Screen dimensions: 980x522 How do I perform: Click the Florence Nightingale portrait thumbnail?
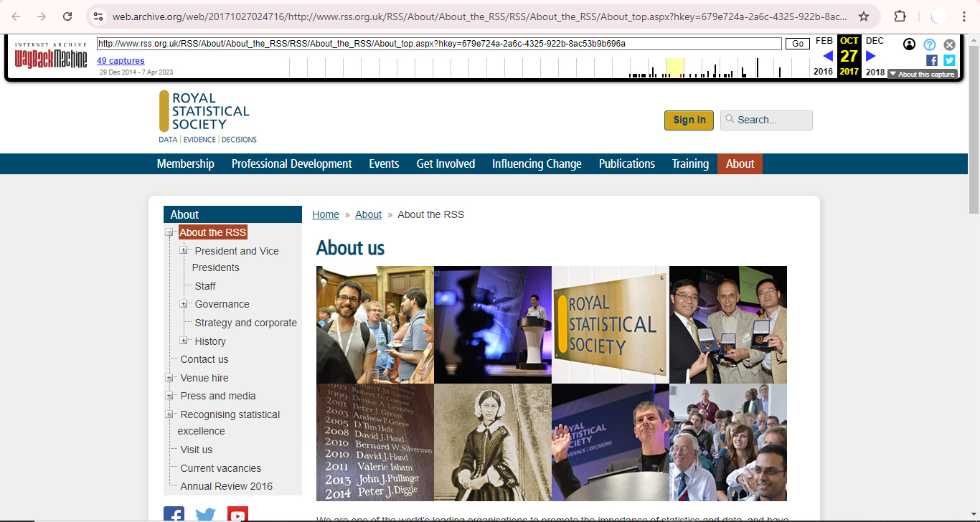[493, 442]
